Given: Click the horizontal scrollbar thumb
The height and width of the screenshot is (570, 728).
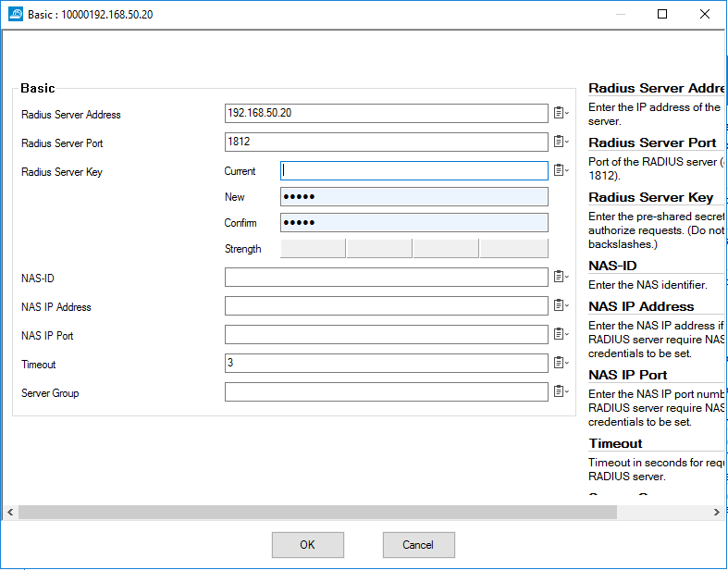Looking at the screenshot, I should (x=317, y=512).
